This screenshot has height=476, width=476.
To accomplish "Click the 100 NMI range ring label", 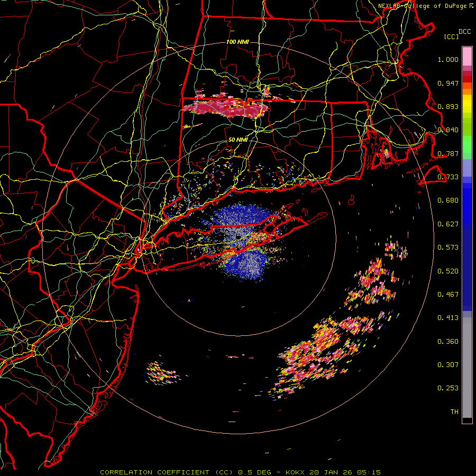I will pos(237,42).
